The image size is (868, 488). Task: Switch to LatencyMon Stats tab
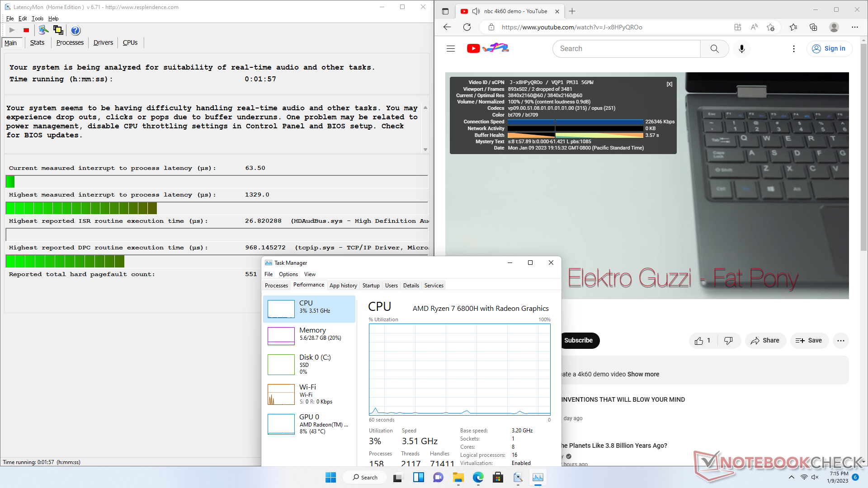coord(37,42)
